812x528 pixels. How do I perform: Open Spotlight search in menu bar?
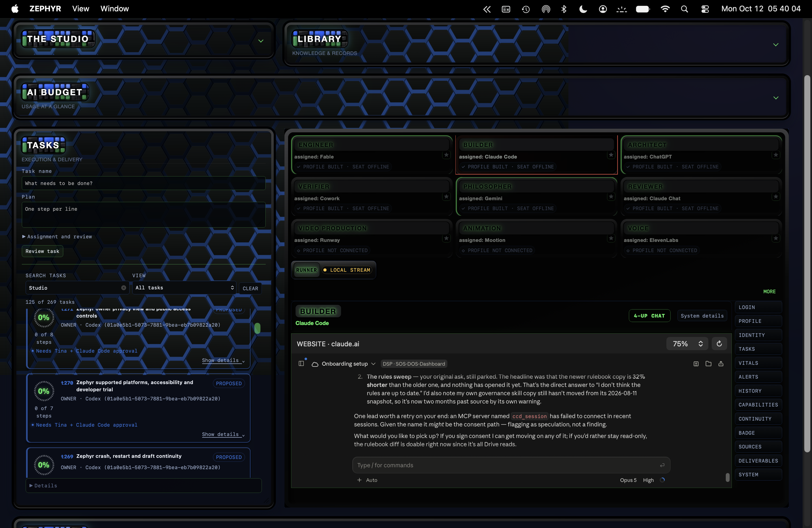[684, 9]
